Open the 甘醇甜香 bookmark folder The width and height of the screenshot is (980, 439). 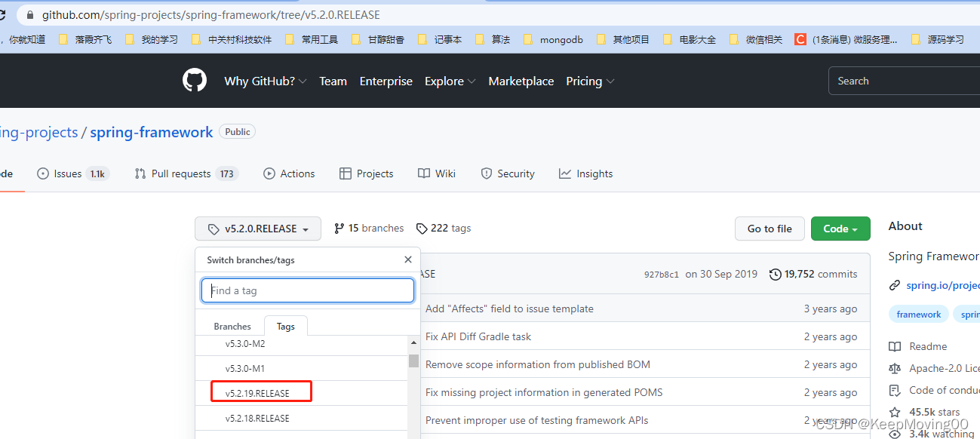[x=377, y=39]
